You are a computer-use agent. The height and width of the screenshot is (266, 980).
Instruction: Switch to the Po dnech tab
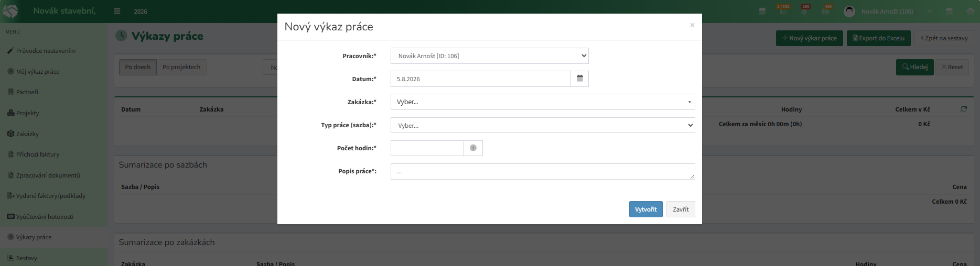(x=138, y=67)
